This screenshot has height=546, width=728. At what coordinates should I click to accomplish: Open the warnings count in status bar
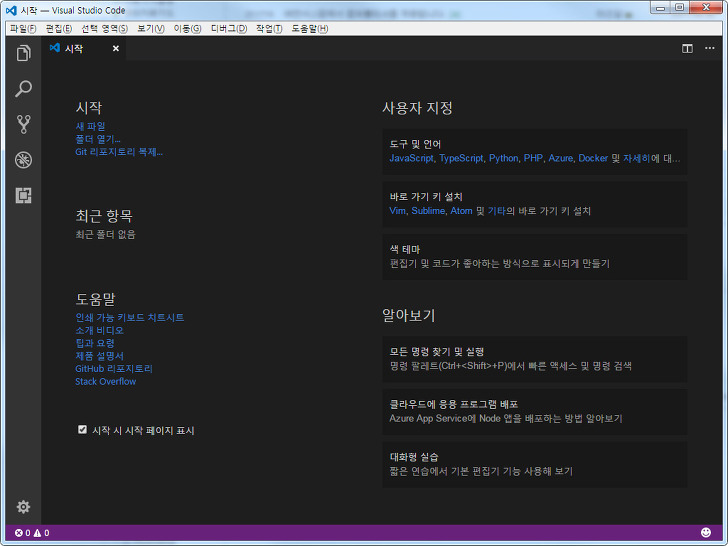pos(41,533)
